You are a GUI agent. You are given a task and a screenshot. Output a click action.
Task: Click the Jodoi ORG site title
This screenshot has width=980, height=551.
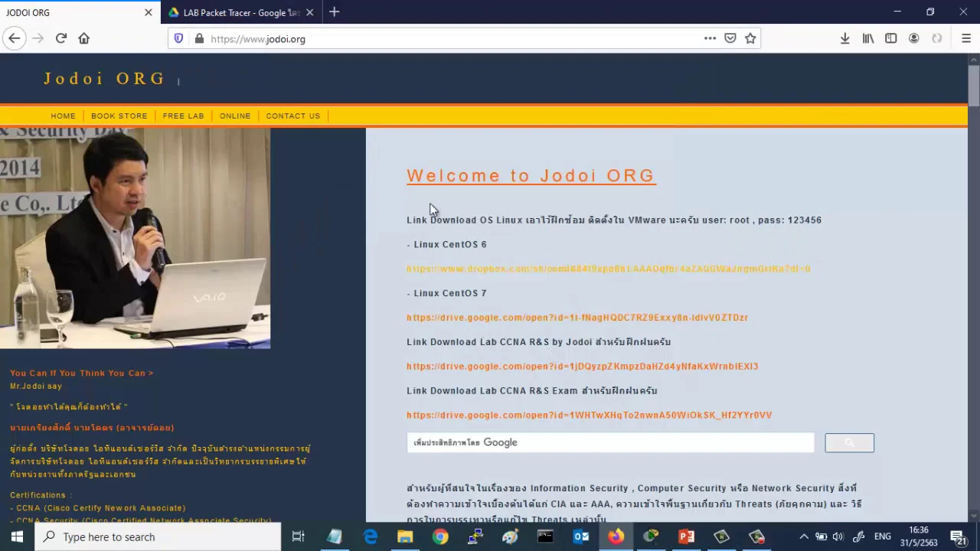coord(104,78)
